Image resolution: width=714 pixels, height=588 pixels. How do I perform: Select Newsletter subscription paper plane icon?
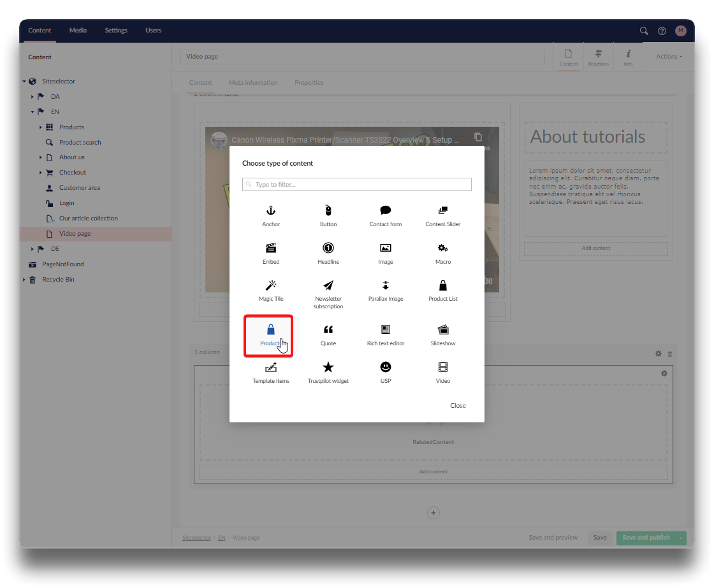click(328, 285)
